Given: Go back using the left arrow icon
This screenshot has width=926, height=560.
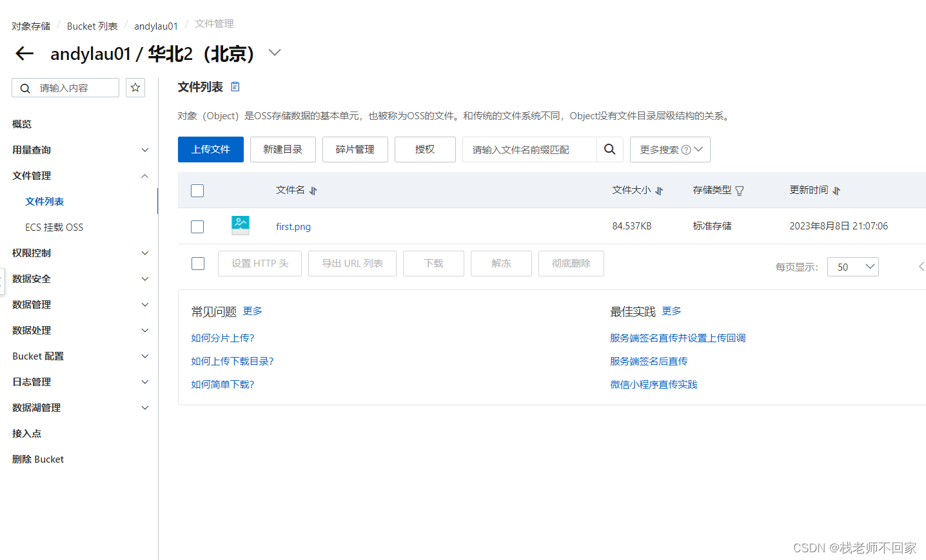Looking at the screenshot, I should coord(25,53).
